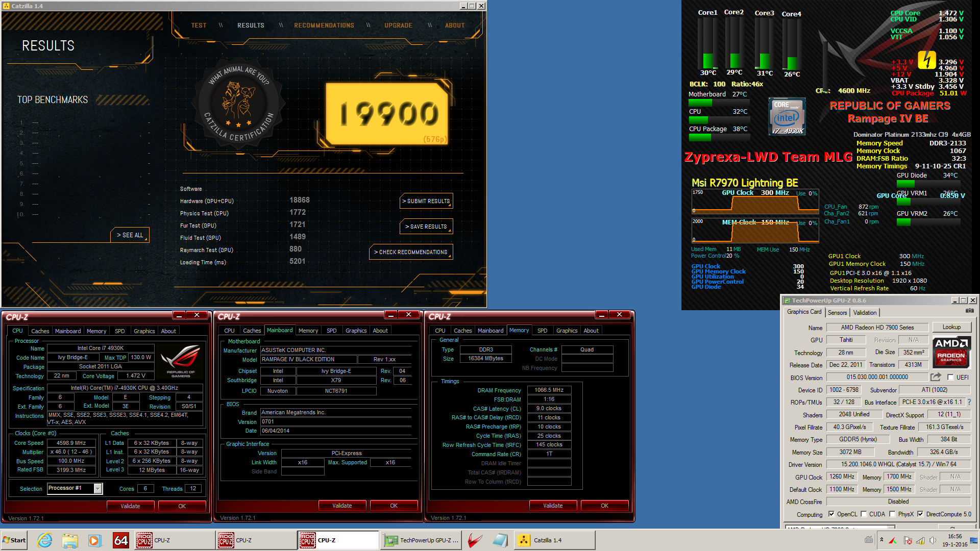
Task: Switch to TechPowerUp GPU-Z taskbar button
Action: pos(422,540)
